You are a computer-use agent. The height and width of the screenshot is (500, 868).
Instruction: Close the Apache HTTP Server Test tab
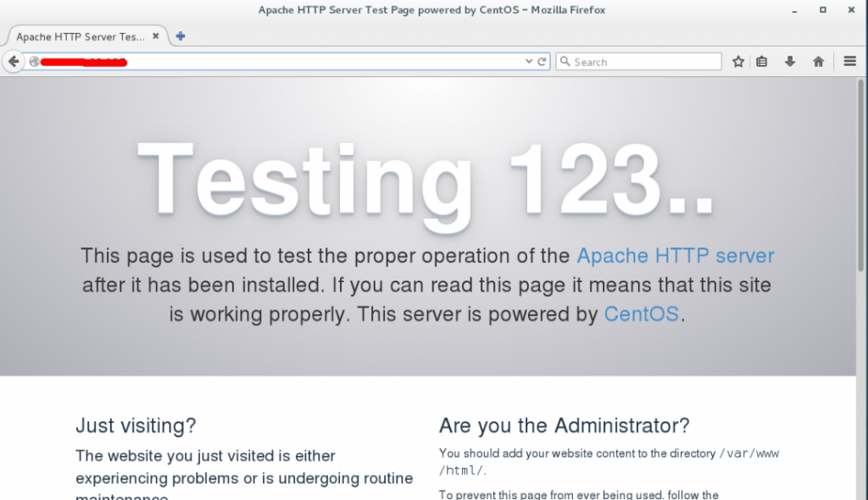pyautogui.click(x=156, y=37)
